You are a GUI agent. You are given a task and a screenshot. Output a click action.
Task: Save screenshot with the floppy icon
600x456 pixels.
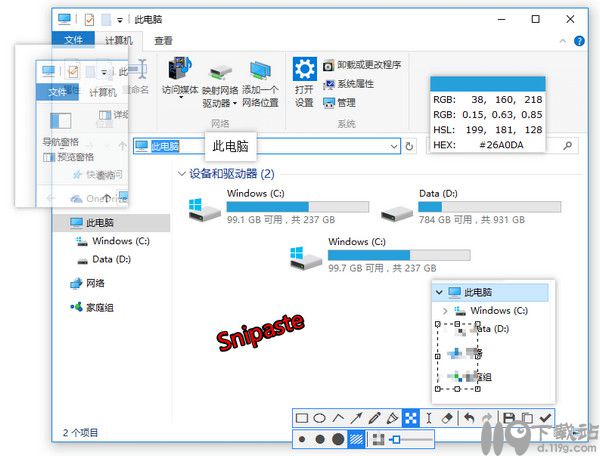point(509,418)
